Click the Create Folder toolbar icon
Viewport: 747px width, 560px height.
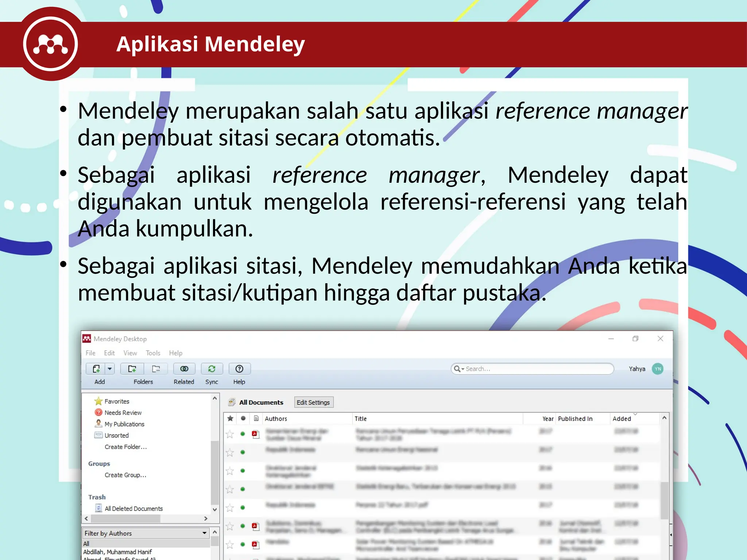[x=132, y=369]
